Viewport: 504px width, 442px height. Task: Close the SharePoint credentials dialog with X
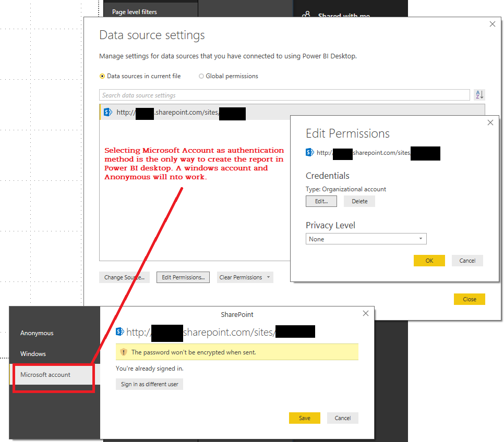[x=365, y=313]
